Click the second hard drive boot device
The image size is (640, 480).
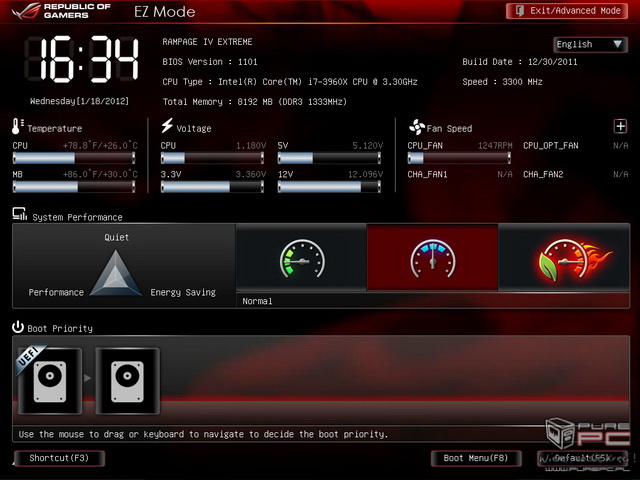[x=127, y=380]
